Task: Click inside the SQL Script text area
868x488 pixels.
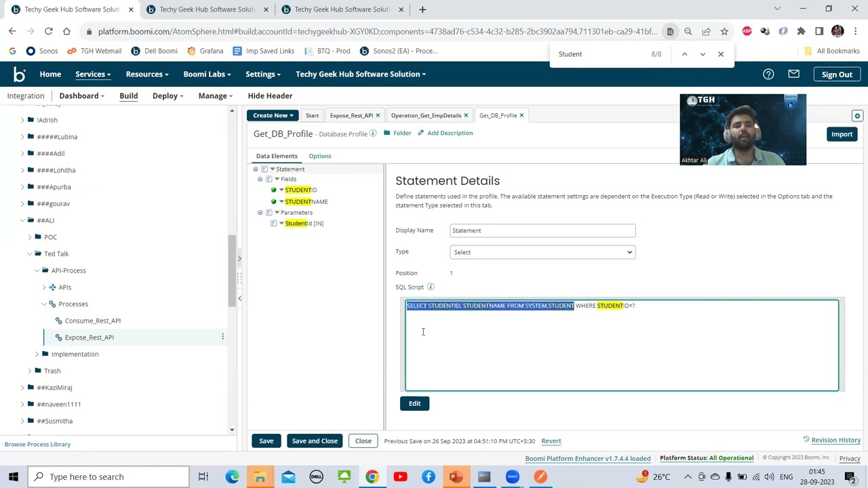Action: [622, 346]
